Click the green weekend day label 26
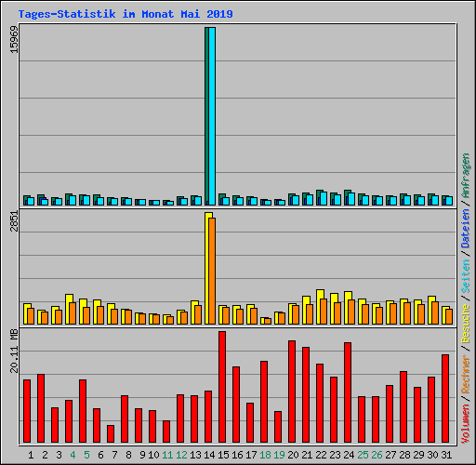 coord(377,455)
